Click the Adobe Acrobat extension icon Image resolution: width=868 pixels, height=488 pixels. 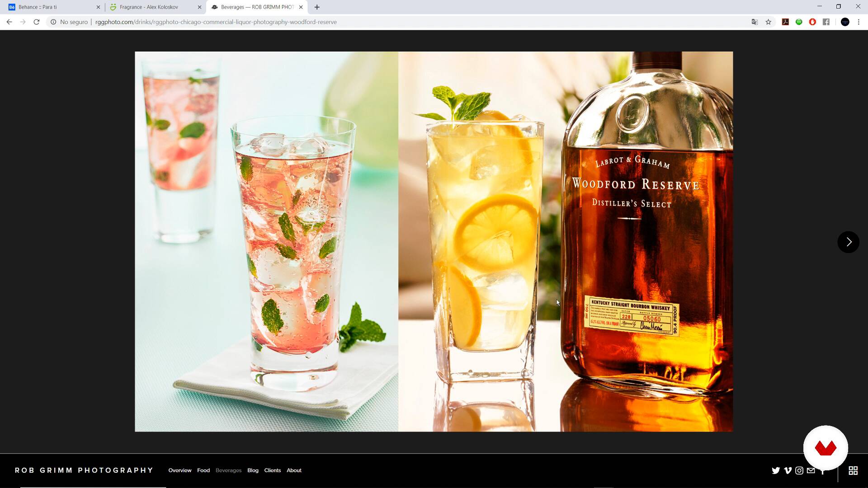click(785, 22)
